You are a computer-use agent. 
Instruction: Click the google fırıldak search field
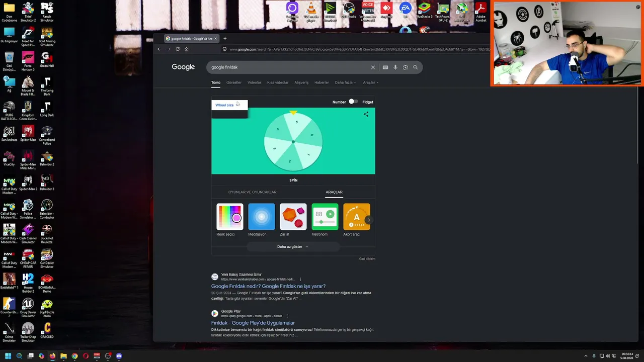[289, 67]
